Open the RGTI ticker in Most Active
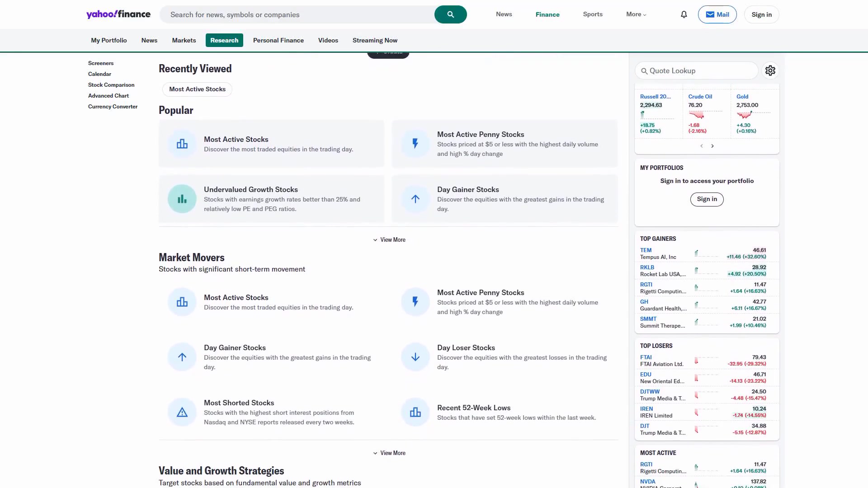Viewport: 868px width, 488px height. [x=646, y=465]
